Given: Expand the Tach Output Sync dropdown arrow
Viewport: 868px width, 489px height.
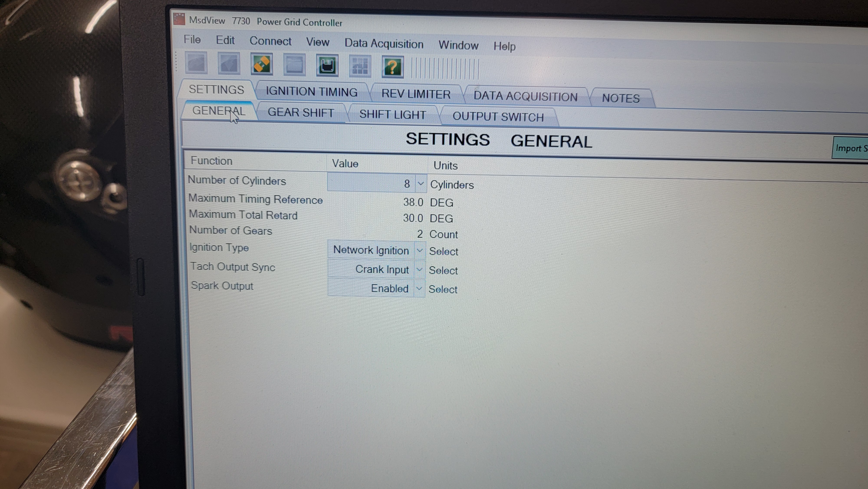Looking at the screenshot, I should [419, 269].
